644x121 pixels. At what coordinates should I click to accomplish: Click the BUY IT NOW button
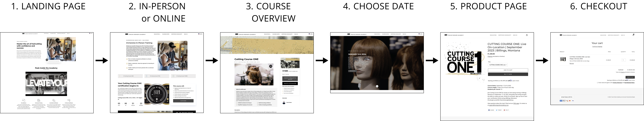coord(508,74)
